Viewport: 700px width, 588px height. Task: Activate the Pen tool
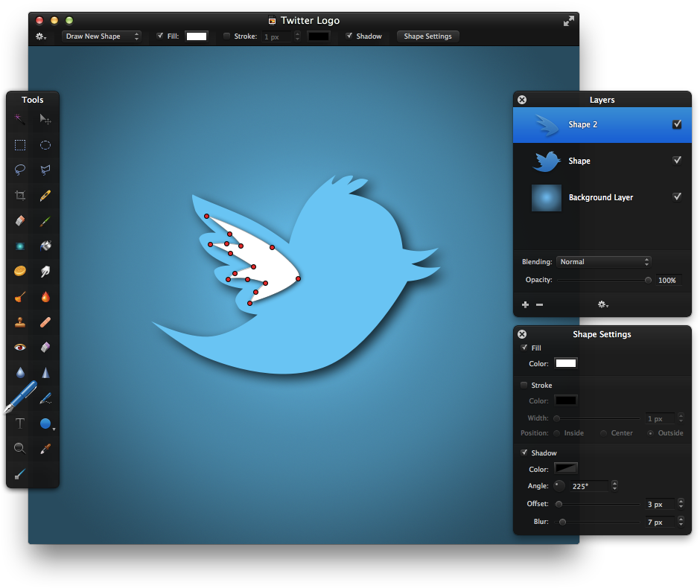coord(19,397)
